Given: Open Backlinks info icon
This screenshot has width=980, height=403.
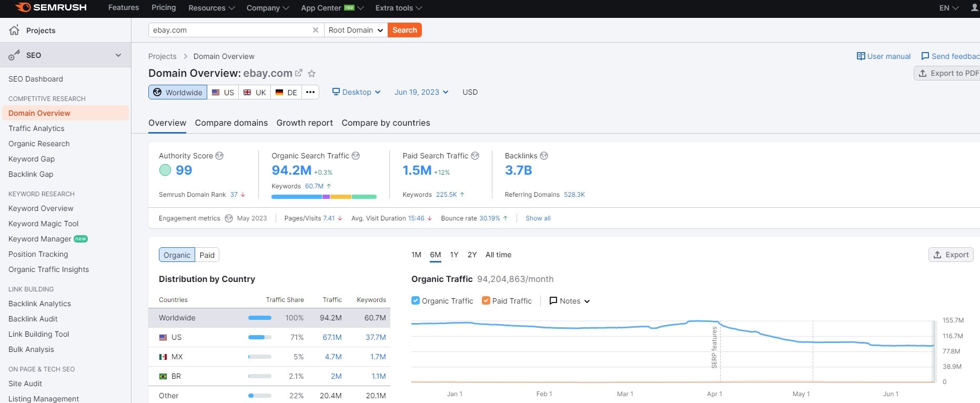Looking at the screenshot, I should tap(544, 156).
